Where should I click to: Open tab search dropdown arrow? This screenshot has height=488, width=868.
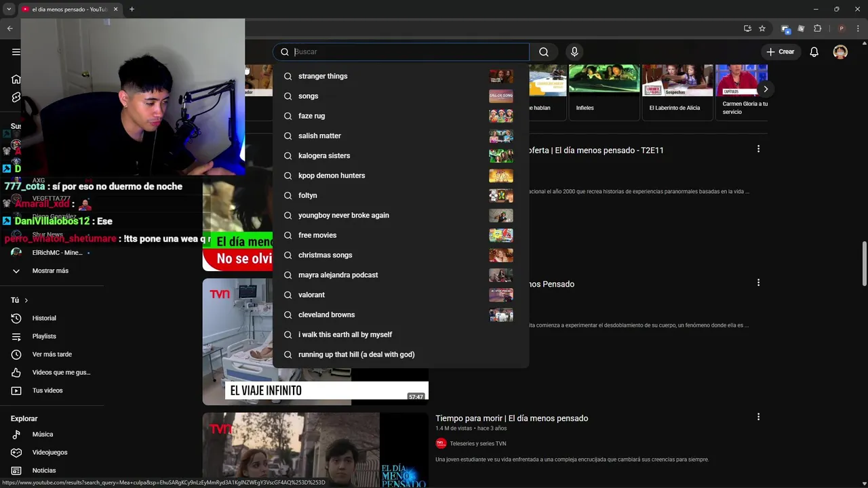9,9
